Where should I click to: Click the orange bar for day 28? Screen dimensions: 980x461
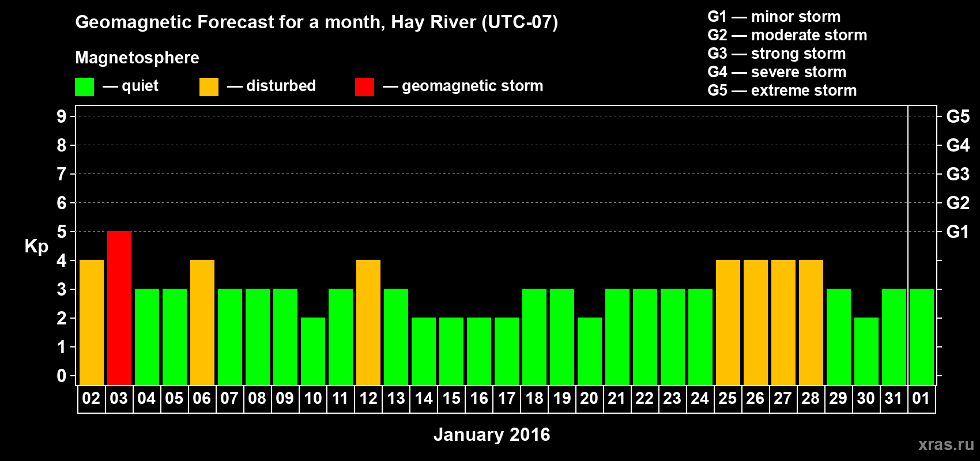tap(811, 323)
